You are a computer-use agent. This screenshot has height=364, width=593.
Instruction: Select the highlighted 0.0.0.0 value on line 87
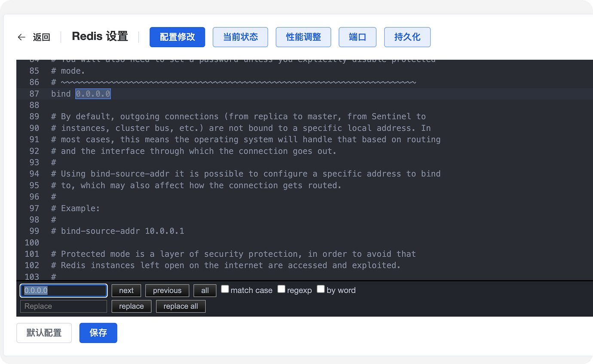(93, 94)
